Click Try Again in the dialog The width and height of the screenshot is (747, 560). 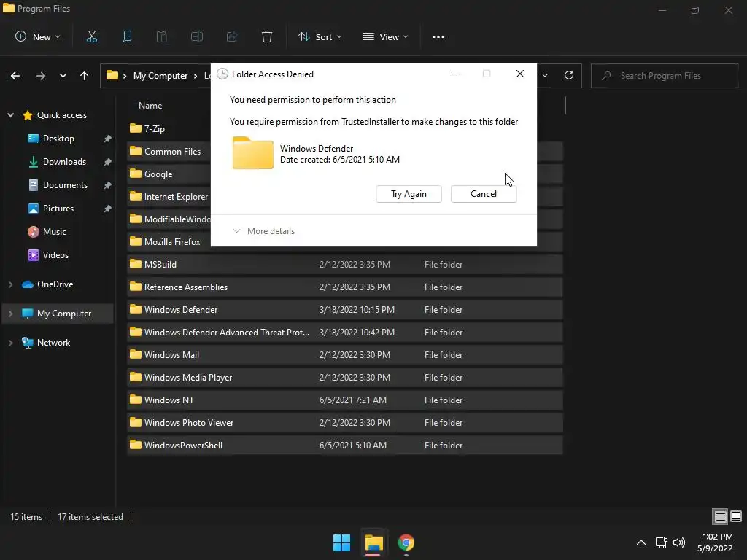[409, 194]
